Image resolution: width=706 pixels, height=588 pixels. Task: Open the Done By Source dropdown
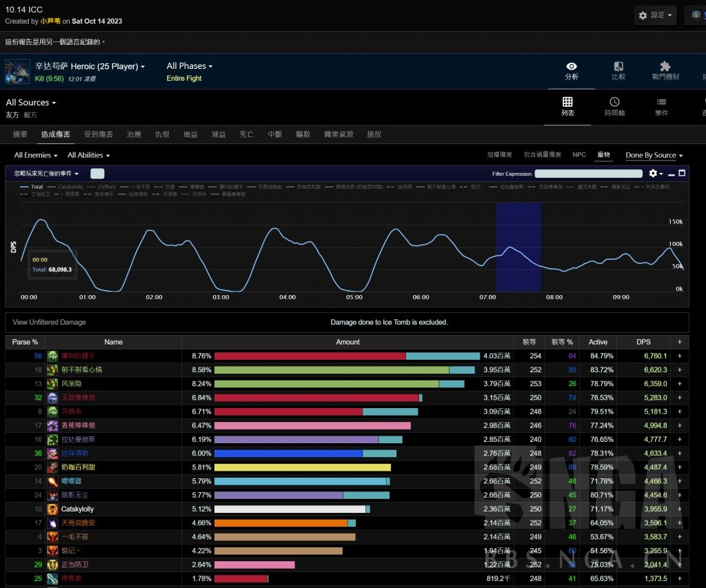(x=654, y=156)
